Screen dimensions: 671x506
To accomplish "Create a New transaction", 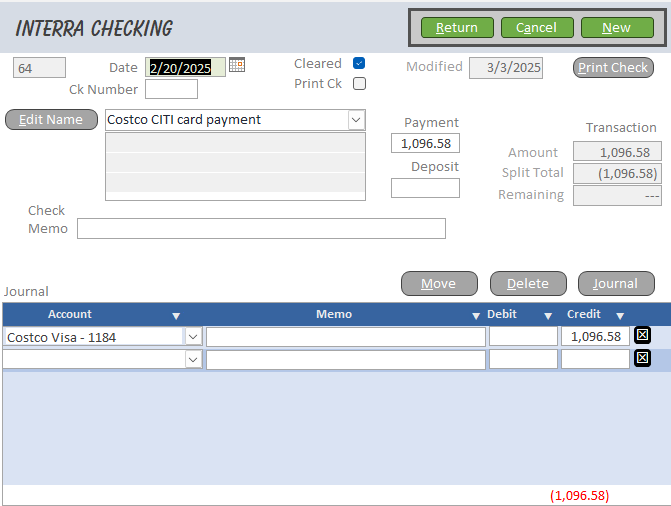I will (x=617, y=28).
